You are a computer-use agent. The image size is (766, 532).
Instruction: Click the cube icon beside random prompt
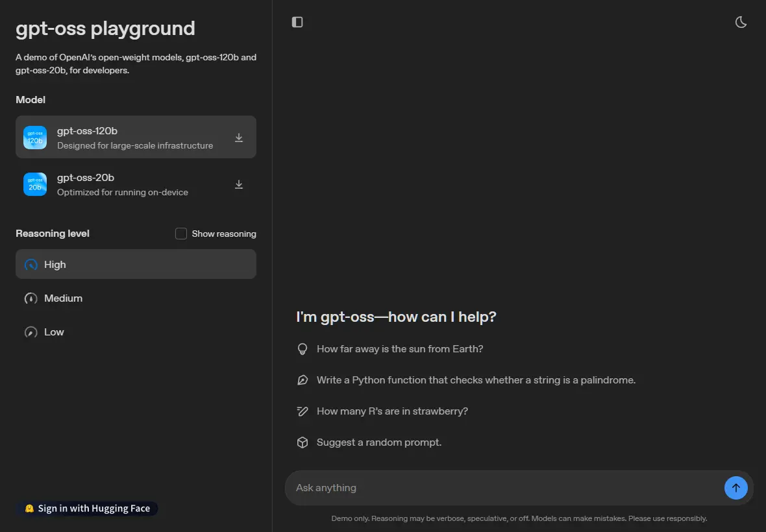pos(303,442)
